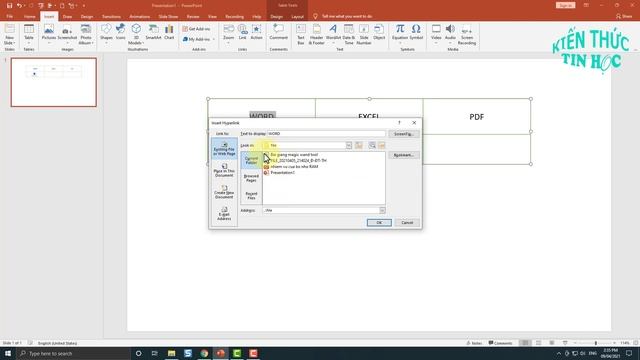Click the Bookmark button

coord(404,155)
